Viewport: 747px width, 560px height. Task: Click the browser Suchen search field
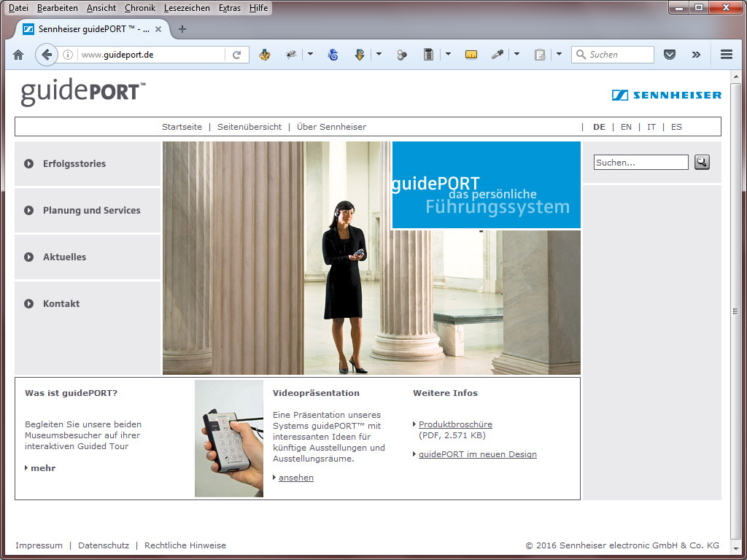click(x=613, y=55)
